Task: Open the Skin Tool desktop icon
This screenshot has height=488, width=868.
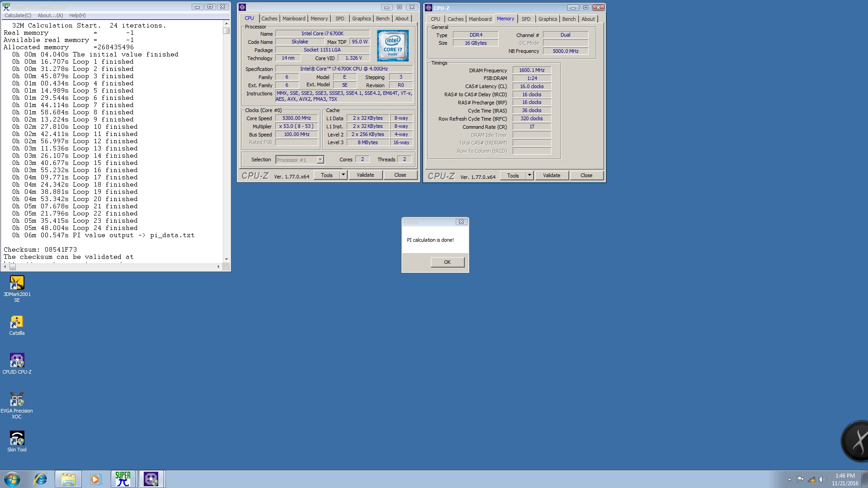Action: point(17,441)
